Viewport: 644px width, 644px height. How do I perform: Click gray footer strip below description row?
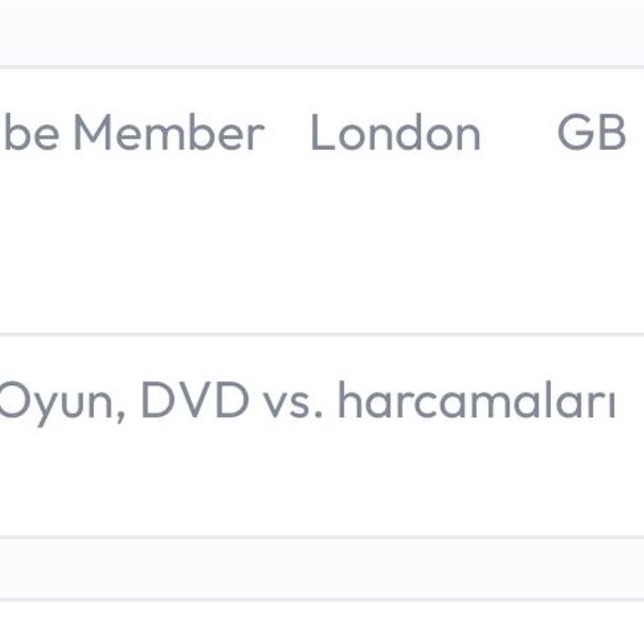[322, 569]
